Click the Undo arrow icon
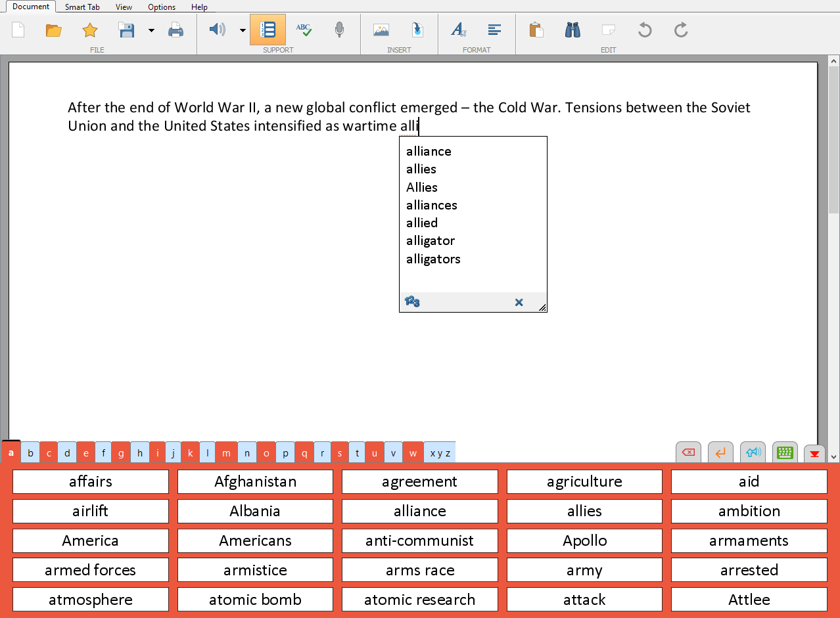 tap(645, 30)
